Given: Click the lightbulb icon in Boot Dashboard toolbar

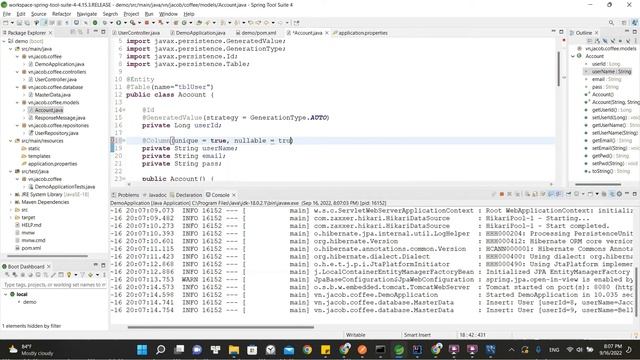Looking at the screenshot, I should click(69, 275).
